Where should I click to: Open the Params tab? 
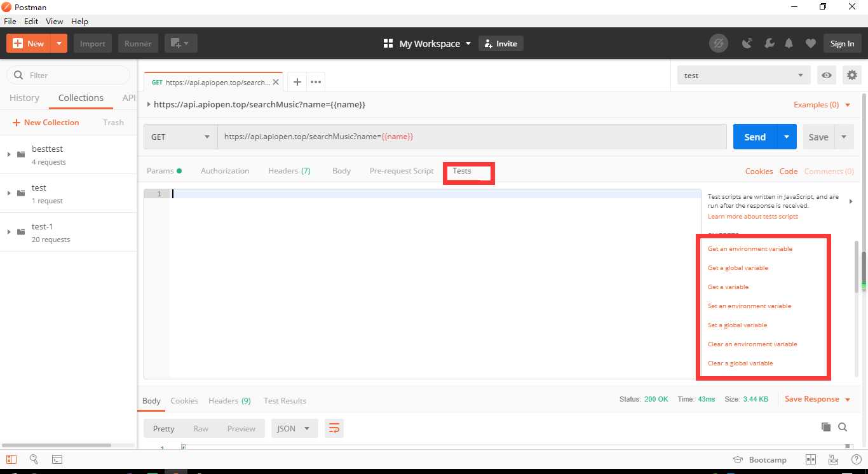click(x=164, y=171)
